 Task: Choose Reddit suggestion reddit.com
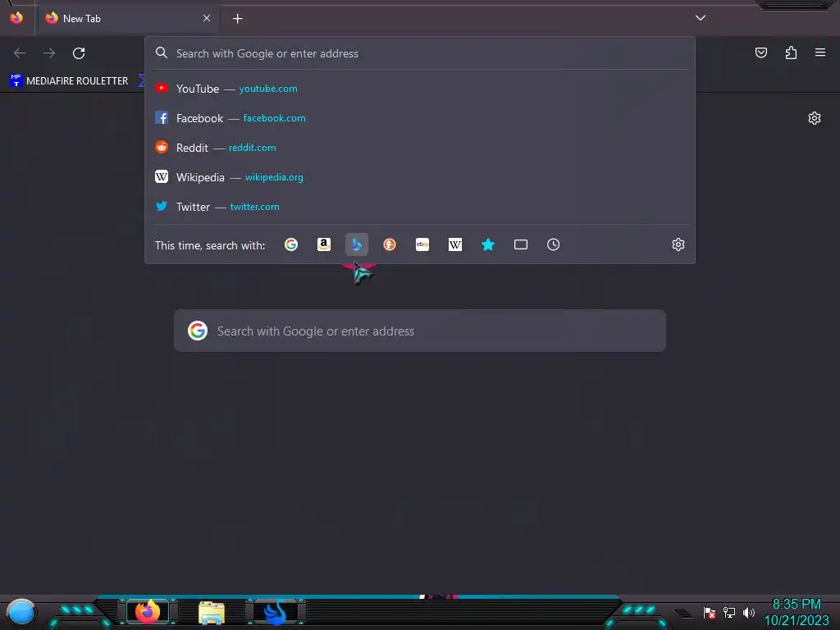420,148
